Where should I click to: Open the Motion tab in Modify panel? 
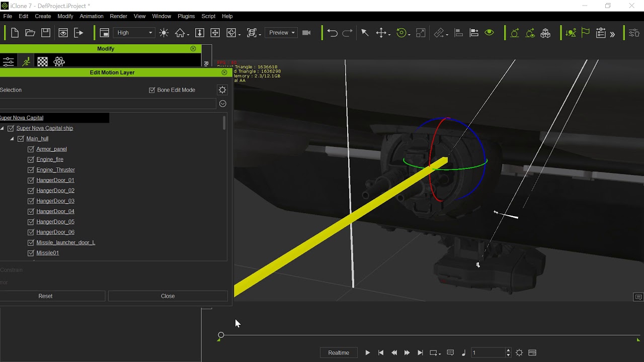[x=26, y=61]
